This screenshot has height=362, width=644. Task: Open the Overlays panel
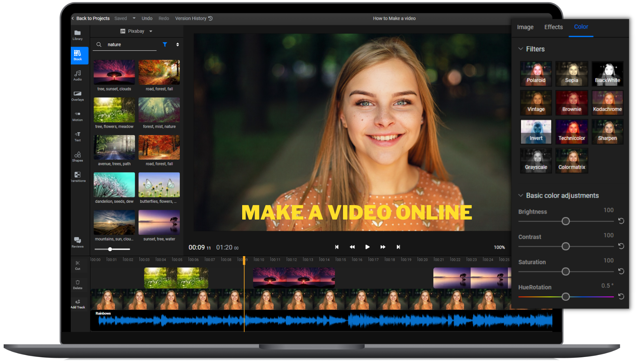pyautogui.click(x=77, y=96)
